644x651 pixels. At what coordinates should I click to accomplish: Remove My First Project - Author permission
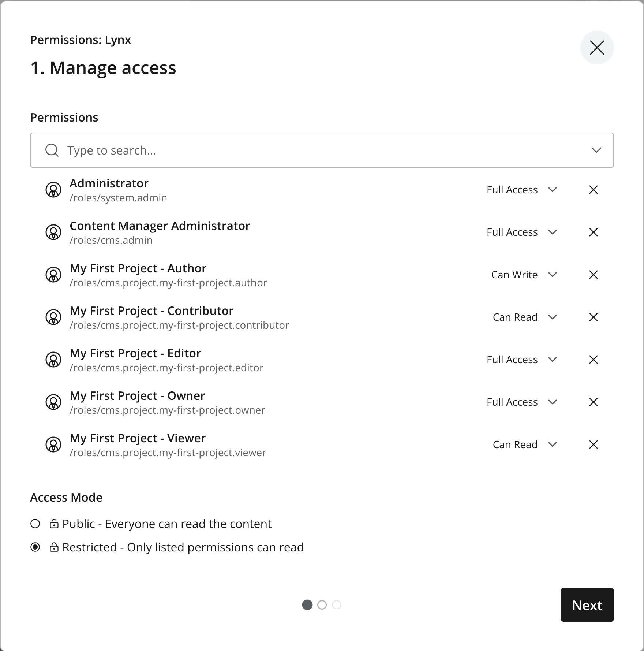(x=594, y=275)
